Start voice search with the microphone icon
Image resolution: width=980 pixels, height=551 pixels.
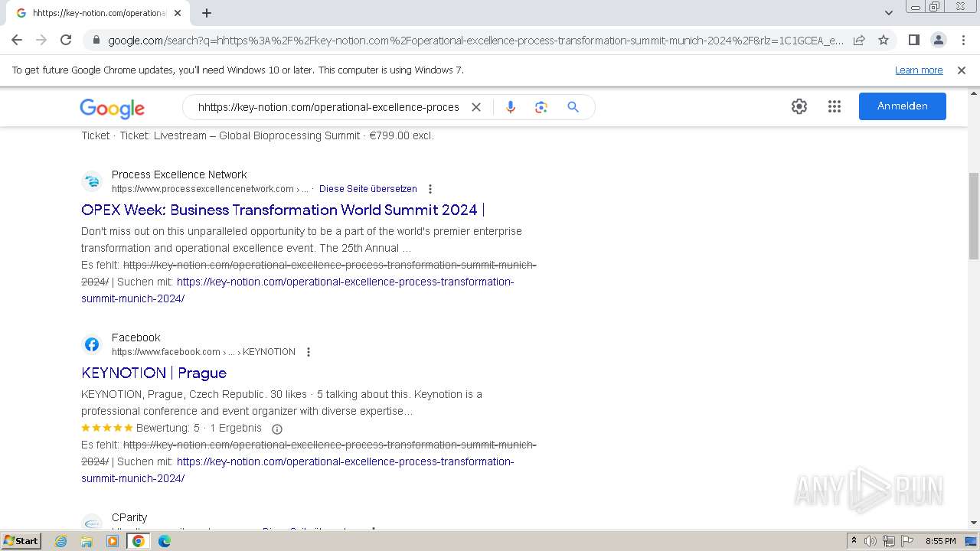click(x=511, y=107)
